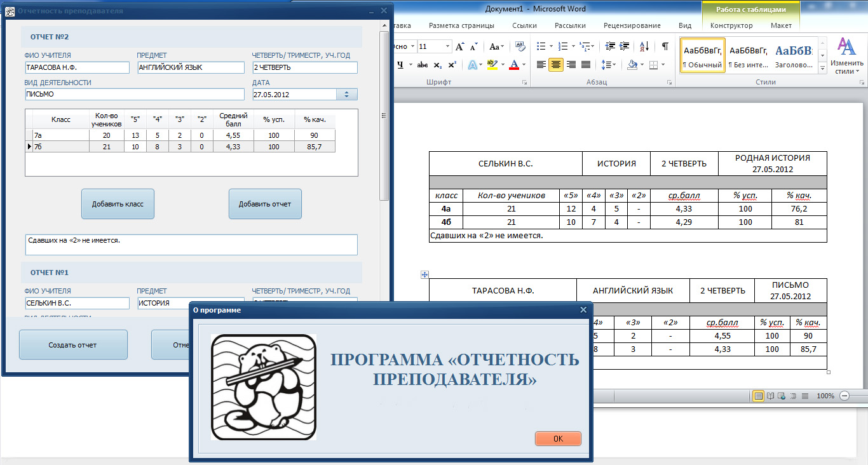Switch to Web Layout view in status bar

[x=781, y=396]
